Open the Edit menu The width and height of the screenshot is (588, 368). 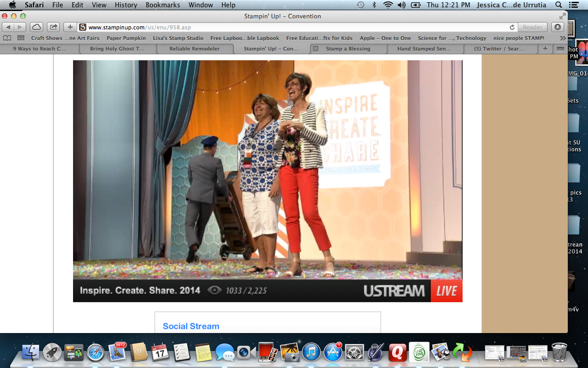pyautogui.click(x=78, y=5)
